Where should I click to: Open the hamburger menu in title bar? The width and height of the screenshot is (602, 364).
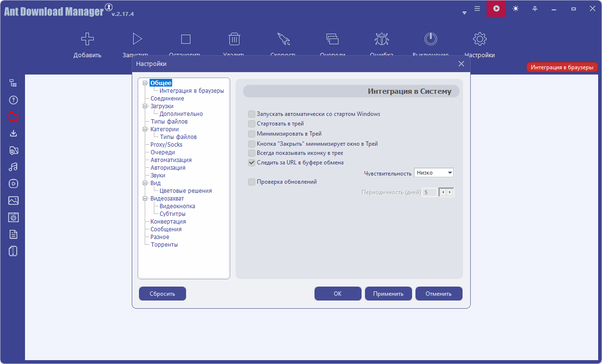pyautogui.click(x=477, y=9)
